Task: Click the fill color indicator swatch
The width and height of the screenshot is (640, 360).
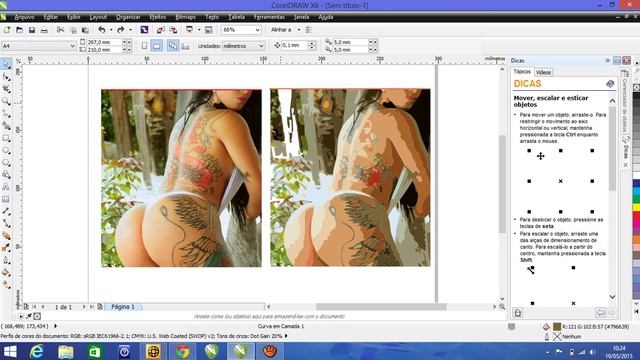Action: coord(557,327)
